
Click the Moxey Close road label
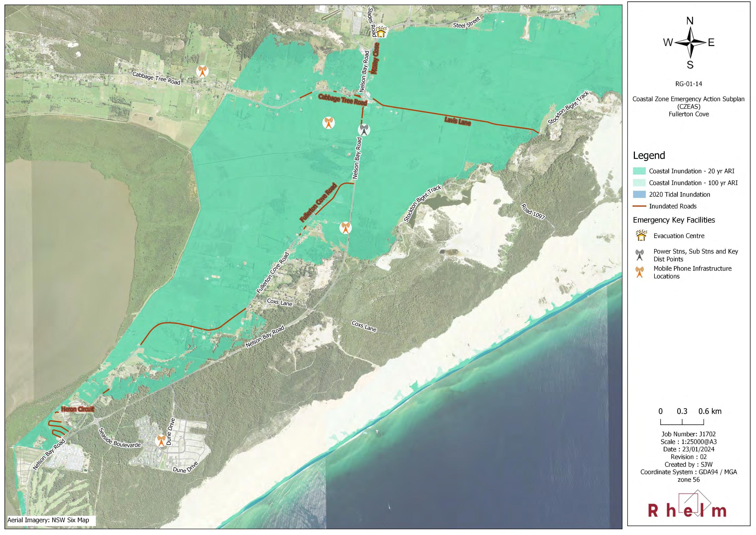[x=375, y=58]
